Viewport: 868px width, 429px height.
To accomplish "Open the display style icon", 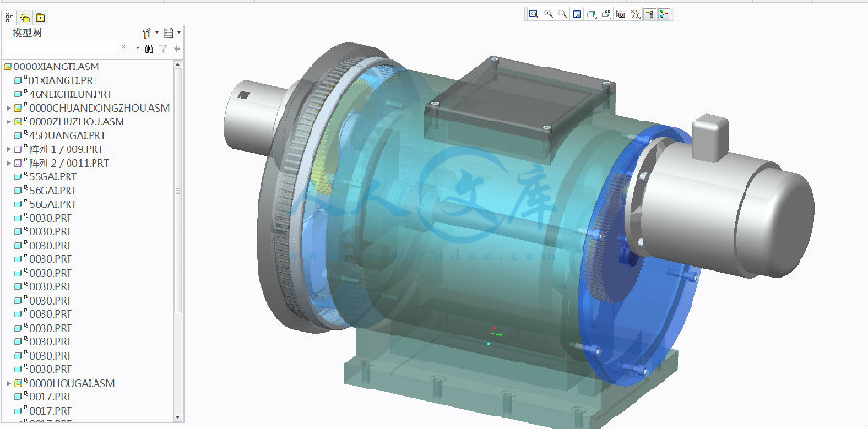I will coord(592,14).
